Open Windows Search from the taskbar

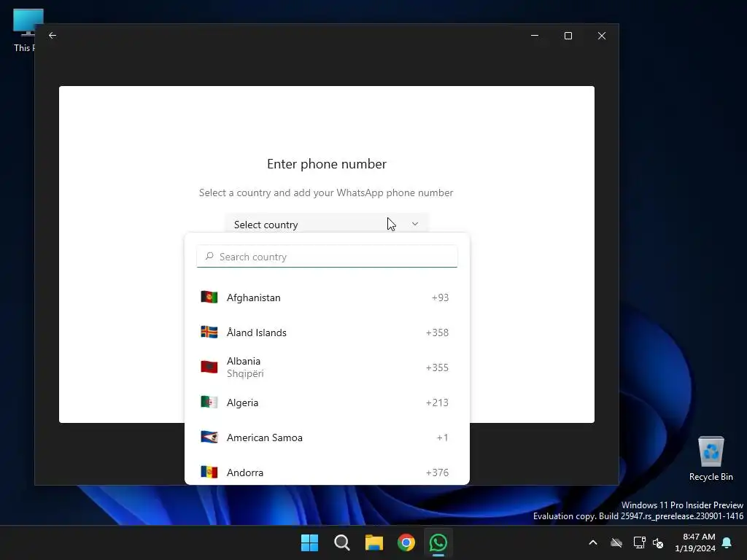(x=342, y=542)
